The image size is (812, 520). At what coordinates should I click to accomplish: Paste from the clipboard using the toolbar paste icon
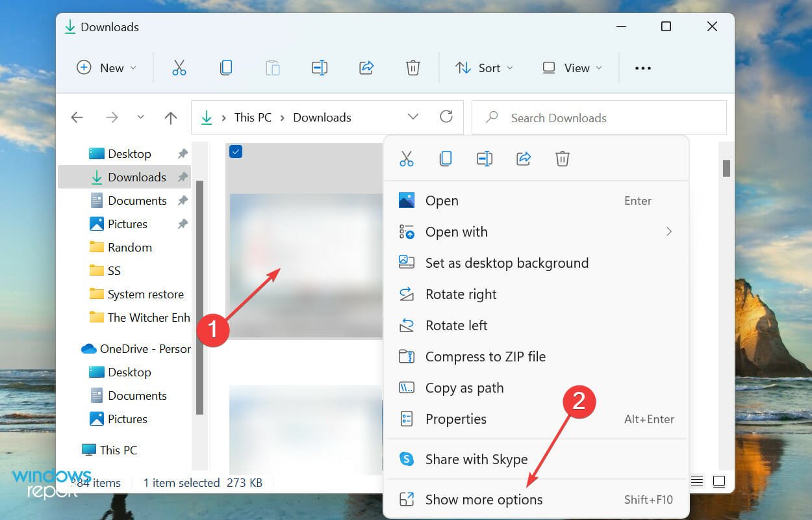273,68
